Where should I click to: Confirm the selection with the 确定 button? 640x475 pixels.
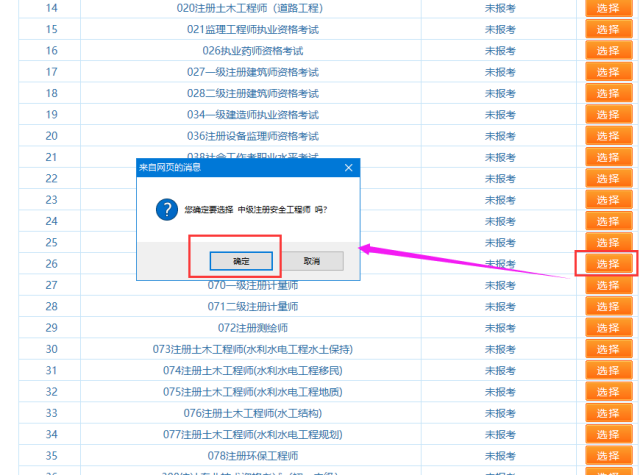coord(241,261)
